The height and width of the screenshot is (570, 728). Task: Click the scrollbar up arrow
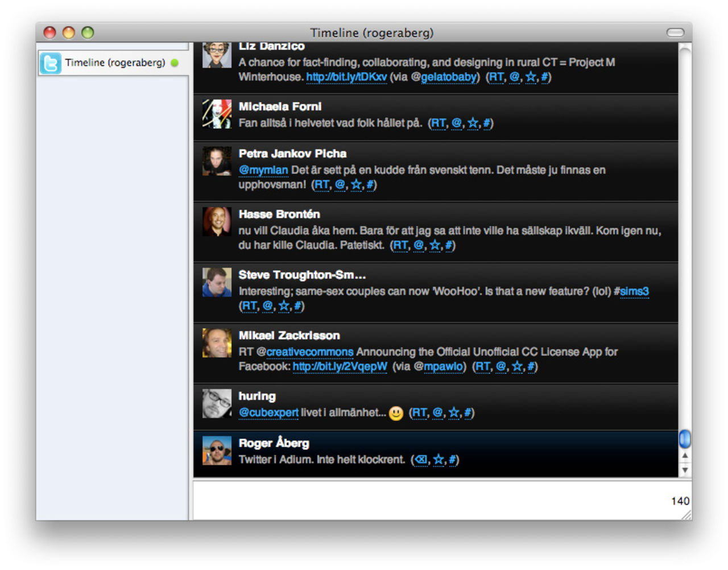(685, 456)
